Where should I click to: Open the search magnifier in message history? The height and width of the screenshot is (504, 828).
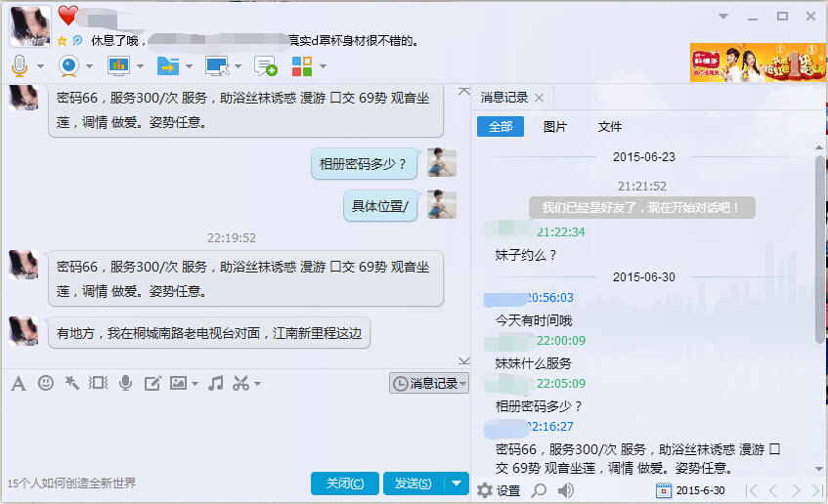coord(538,490)
